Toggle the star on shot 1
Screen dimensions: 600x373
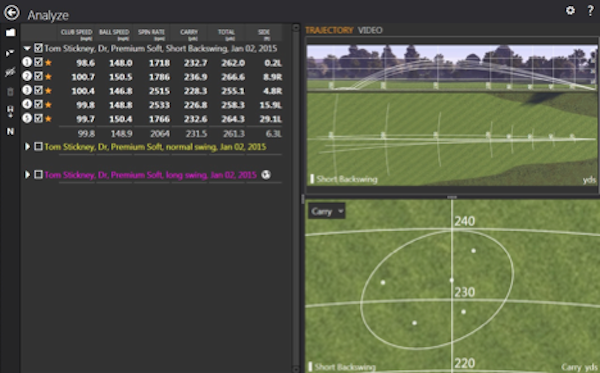click(x=48, y=63)
